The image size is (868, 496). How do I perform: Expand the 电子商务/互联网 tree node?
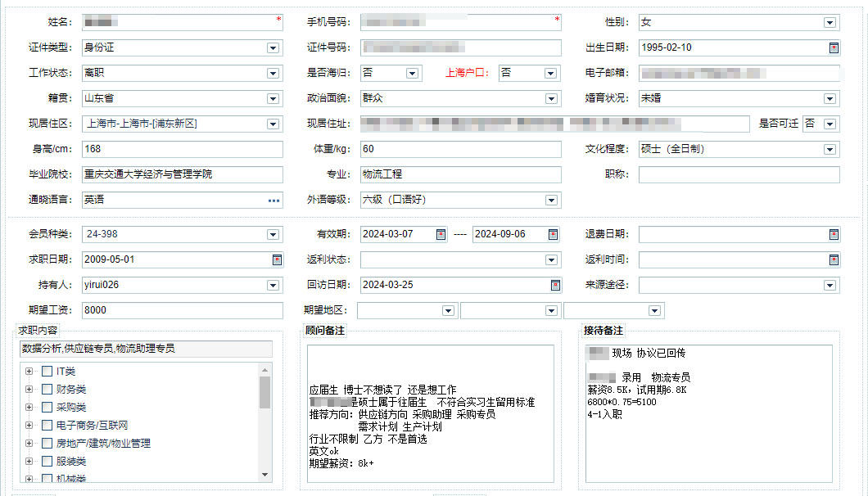pos(29,425)
